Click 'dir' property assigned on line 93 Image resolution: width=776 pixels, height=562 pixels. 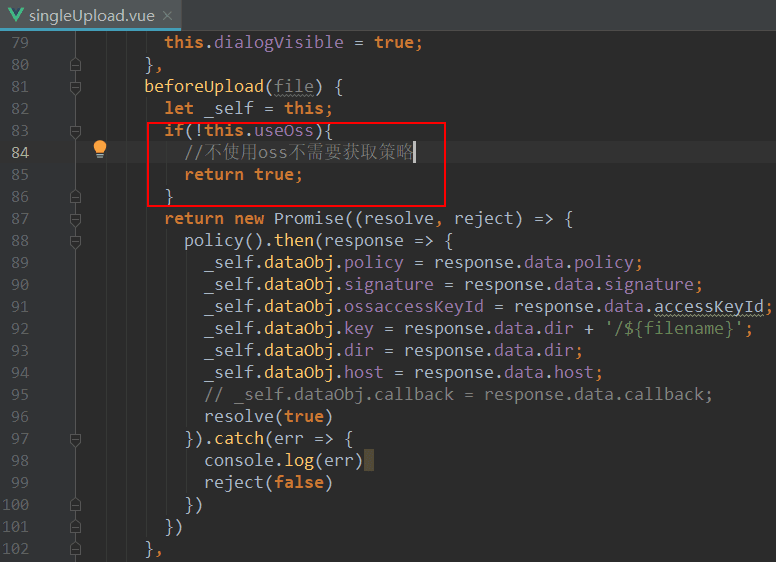click(359, 351)
